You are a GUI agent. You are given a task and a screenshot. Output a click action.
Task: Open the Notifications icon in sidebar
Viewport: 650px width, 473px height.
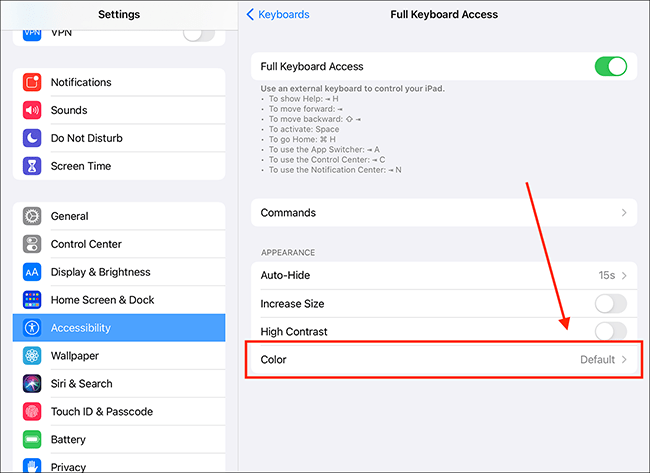click(32, 82)
